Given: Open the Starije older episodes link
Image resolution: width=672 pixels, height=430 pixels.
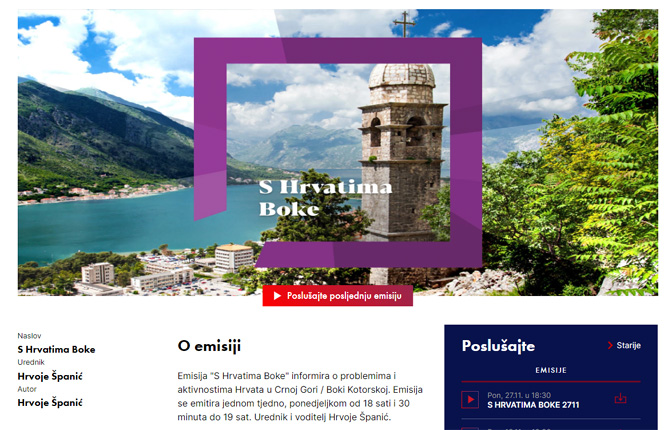Looking at the screenshot, I should tap(628, 345).
